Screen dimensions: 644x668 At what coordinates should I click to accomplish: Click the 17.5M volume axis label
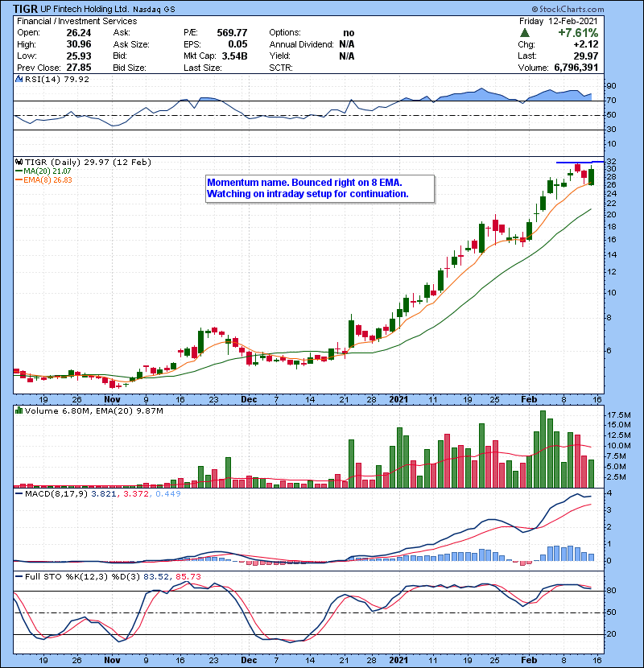tap(619, 415)
